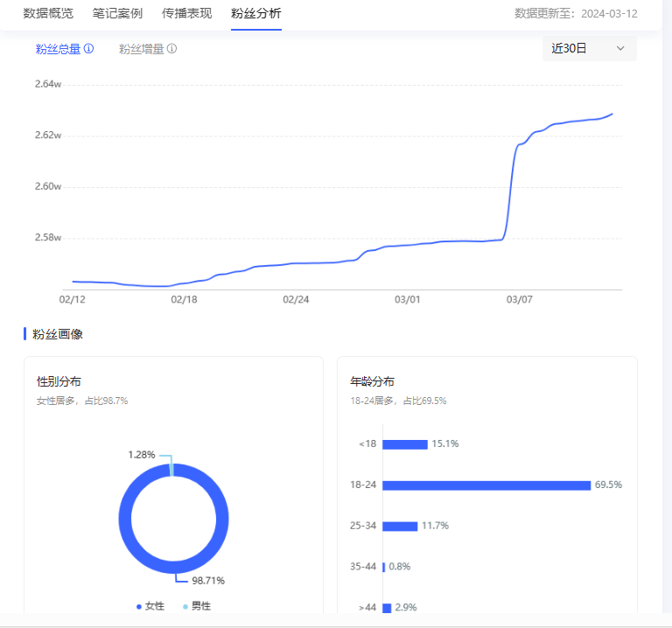Switch chart to 粉丝增量
672x628 pixels.
point(141,49)
